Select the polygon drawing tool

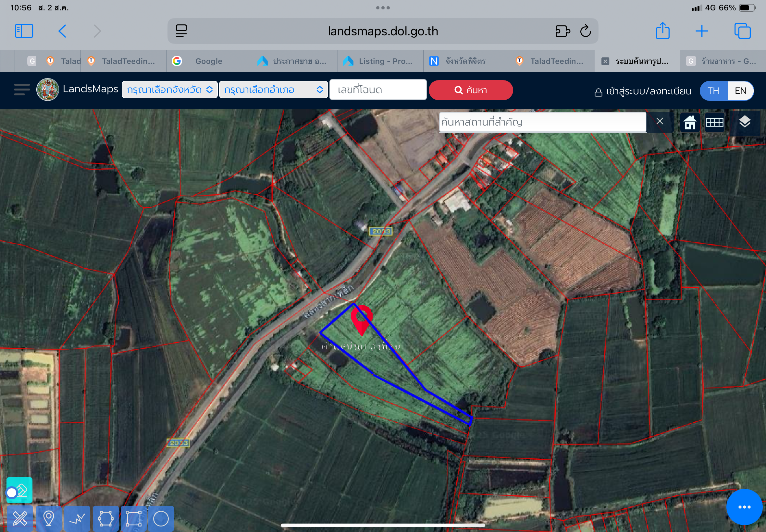(x=106, y=518)
